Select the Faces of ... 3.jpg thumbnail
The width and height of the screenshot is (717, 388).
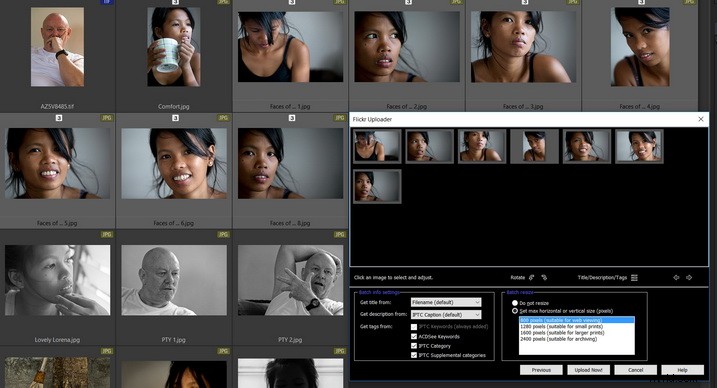(524, 47)
